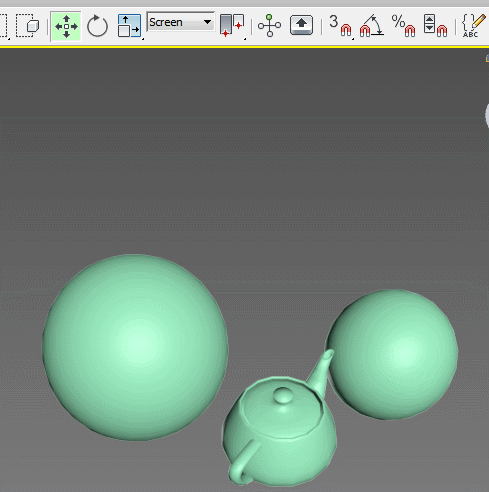
Task: Choose the Select and Rotate tool
Action: [97, 26]
